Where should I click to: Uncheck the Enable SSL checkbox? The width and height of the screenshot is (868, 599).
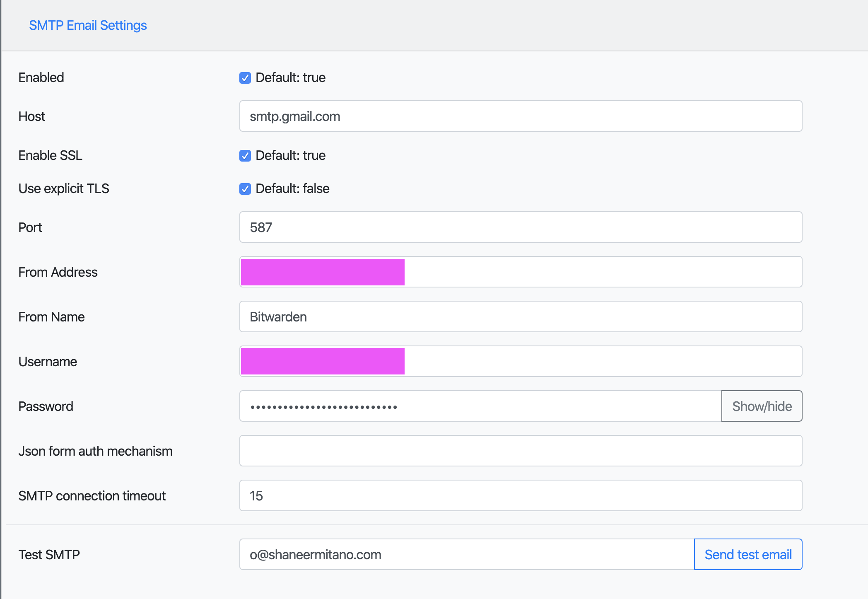(245, 156)
